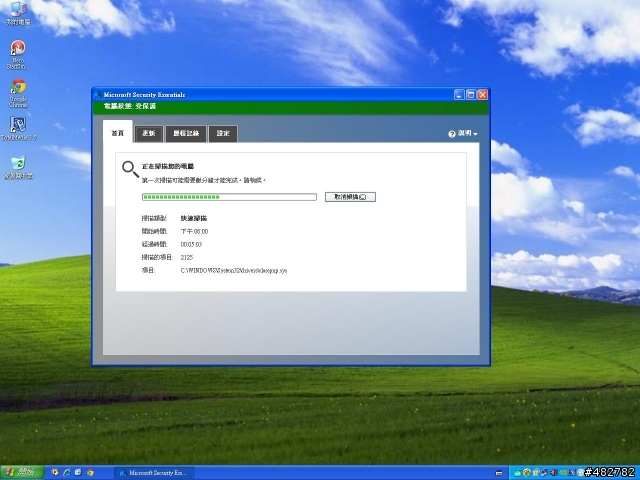Click the green computer status banner
640x480 pixels.
pos(291,107)
